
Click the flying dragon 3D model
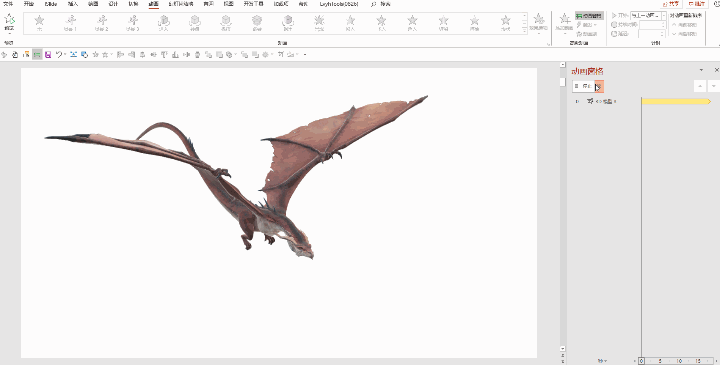[236, 178]
